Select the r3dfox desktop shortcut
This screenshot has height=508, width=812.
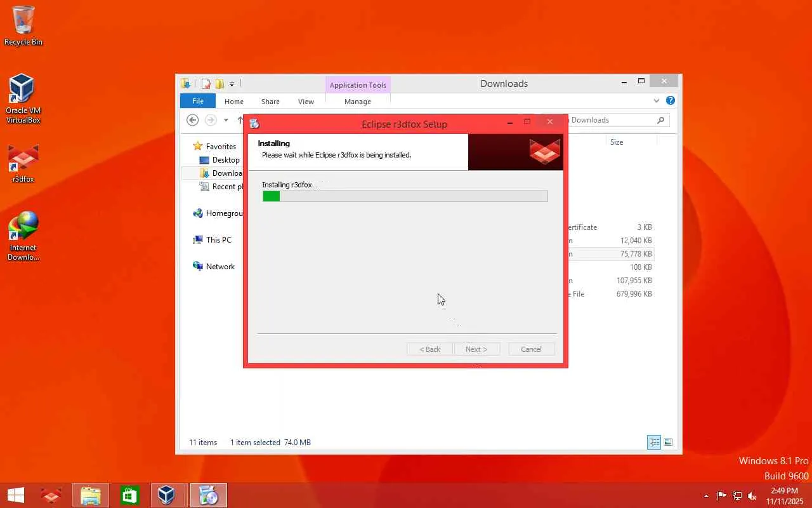(23, 164)
